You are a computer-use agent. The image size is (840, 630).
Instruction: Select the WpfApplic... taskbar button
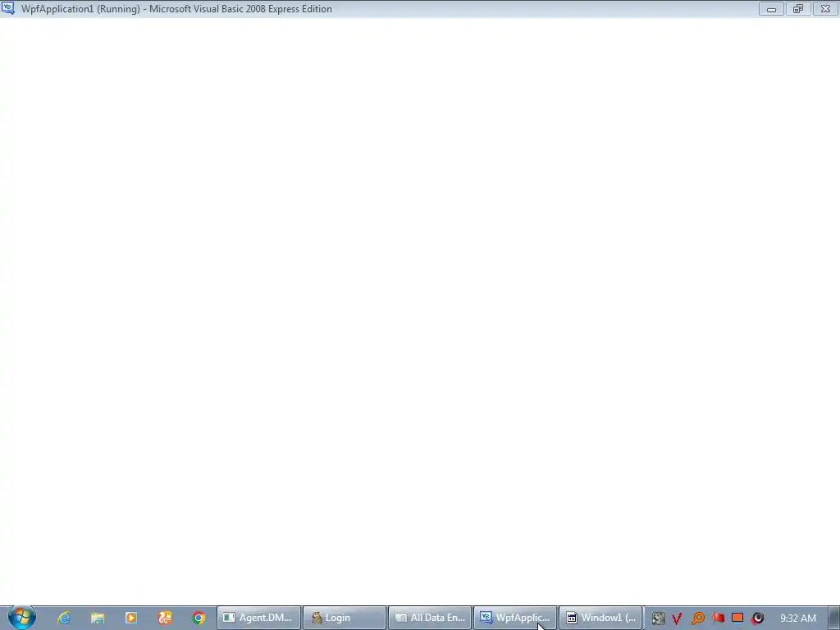[515, 618]
